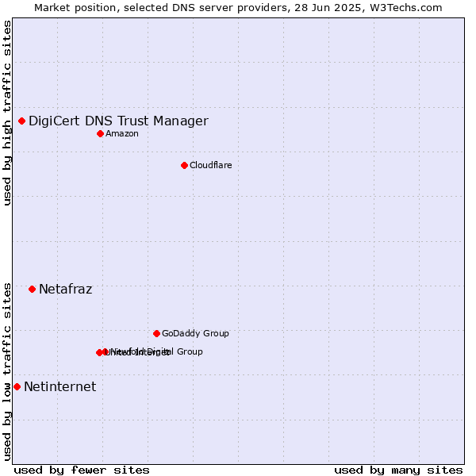
Task: Select the 'DigiCert DNS Trust Manager' label
Action: pyautogui.click(x=118, y=121)
